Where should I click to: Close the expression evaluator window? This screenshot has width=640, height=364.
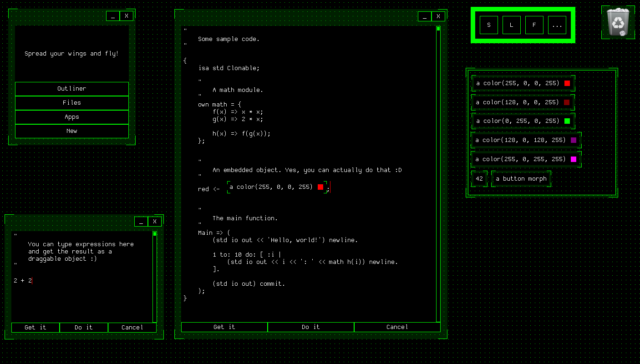coord(155,222)
